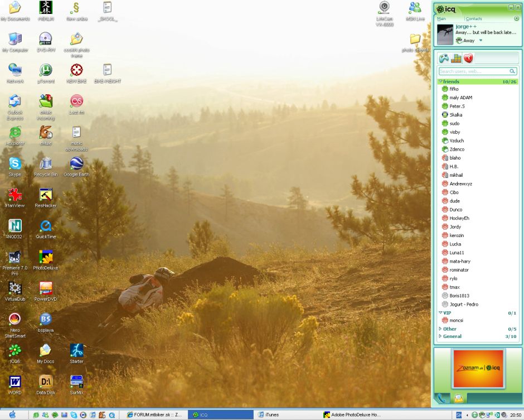The width and height of the screenshot is (524, 420).
Task: Open the heart question-mark Xtraz icon
Action: [x=467, y=57]
